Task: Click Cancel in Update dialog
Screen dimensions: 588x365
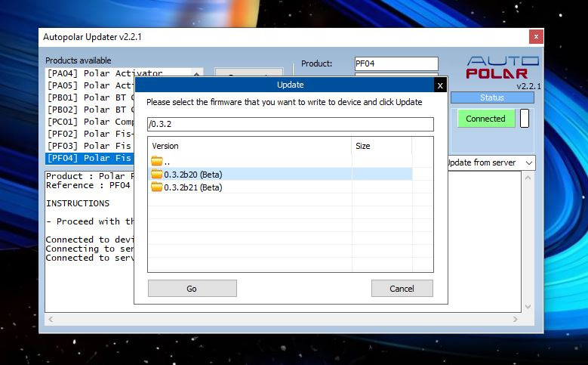Action: (402, 289)
